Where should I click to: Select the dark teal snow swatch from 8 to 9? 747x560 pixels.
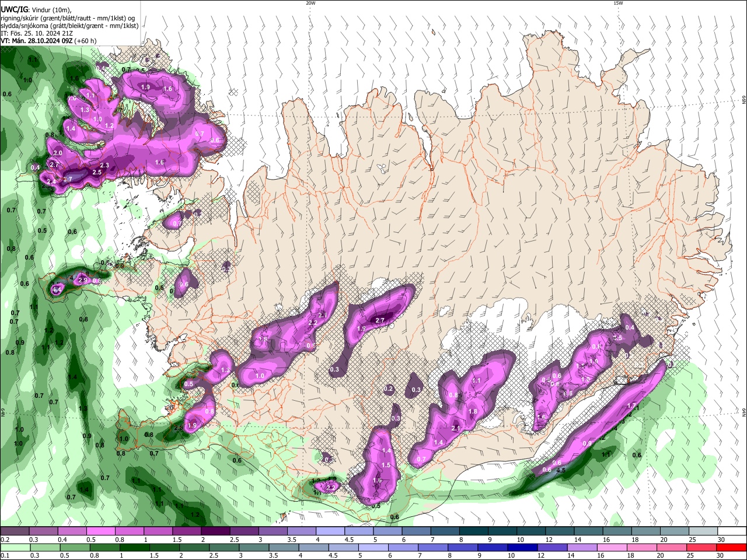pos(474,531)
